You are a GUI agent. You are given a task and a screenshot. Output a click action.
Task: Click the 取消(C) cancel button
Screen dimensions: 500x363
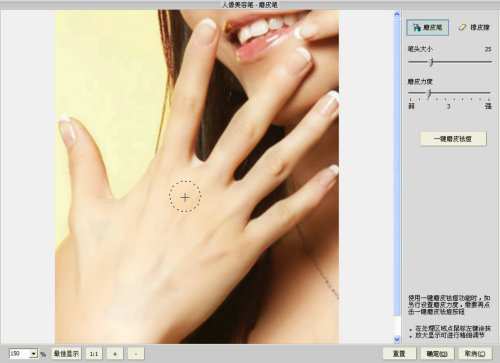pos(475,354)
